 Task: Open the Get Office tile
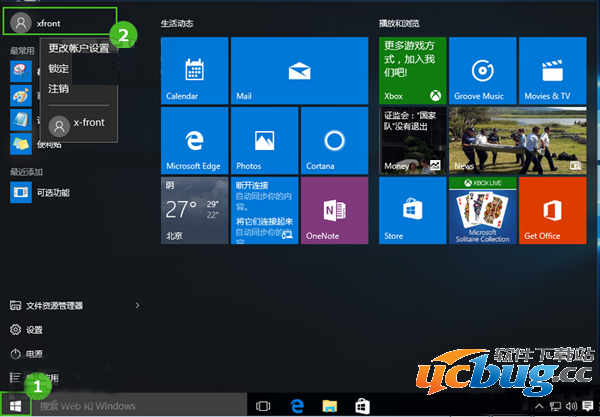coord(553,210)
